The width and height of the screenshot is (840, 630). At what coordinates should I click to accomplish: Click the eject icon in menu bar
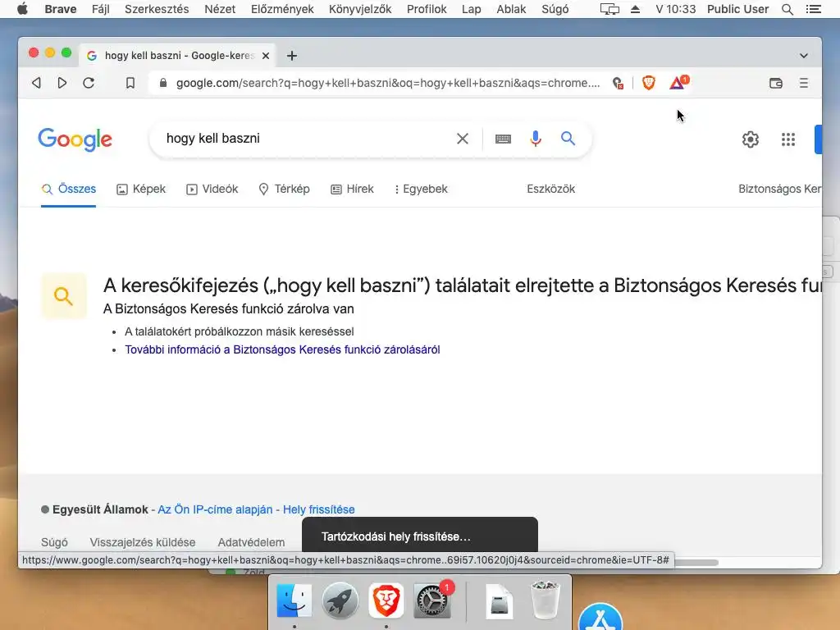(x=636, y=9)
